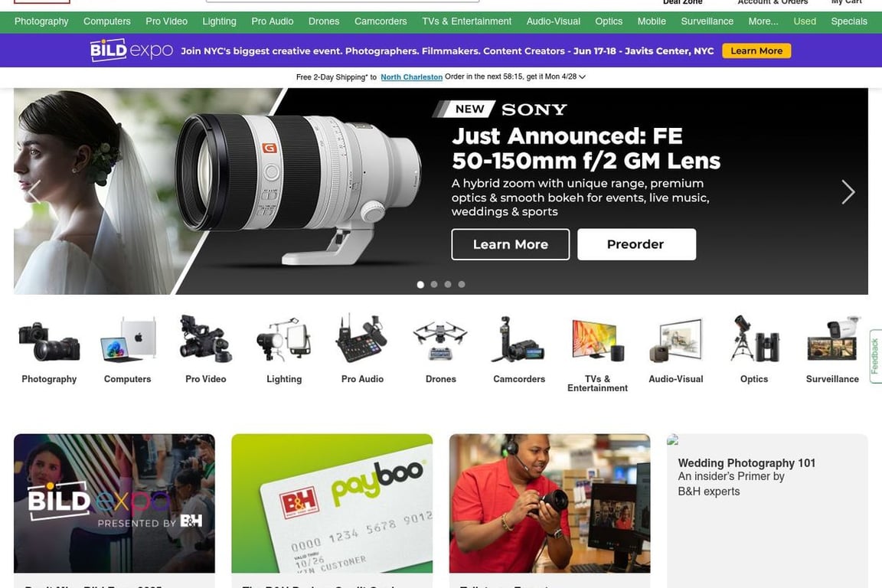Click the BILD expo logo in purple banner
Image resolution: width=882 pixels, height=588 pixels.
click(x=132, y=50)
